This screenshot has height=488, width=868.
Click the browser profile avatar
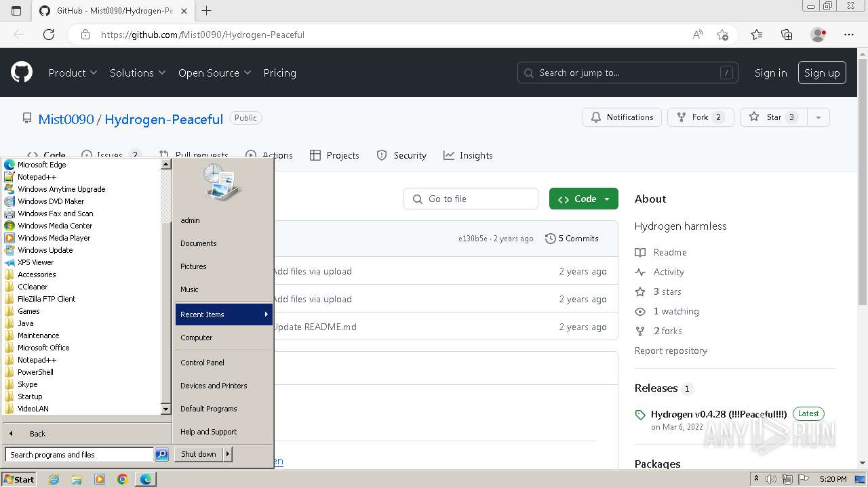click(x=818, y=35)
